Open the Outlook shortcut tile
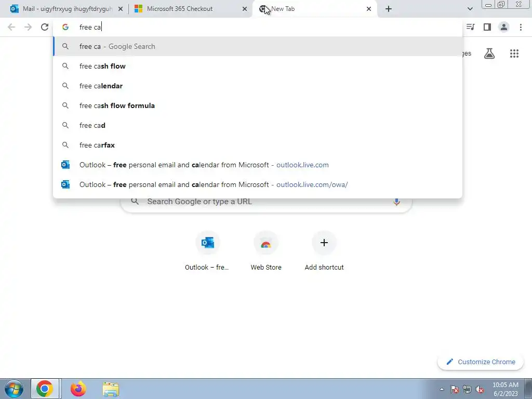This screenshot has width=532, height=399. [207, 250]
